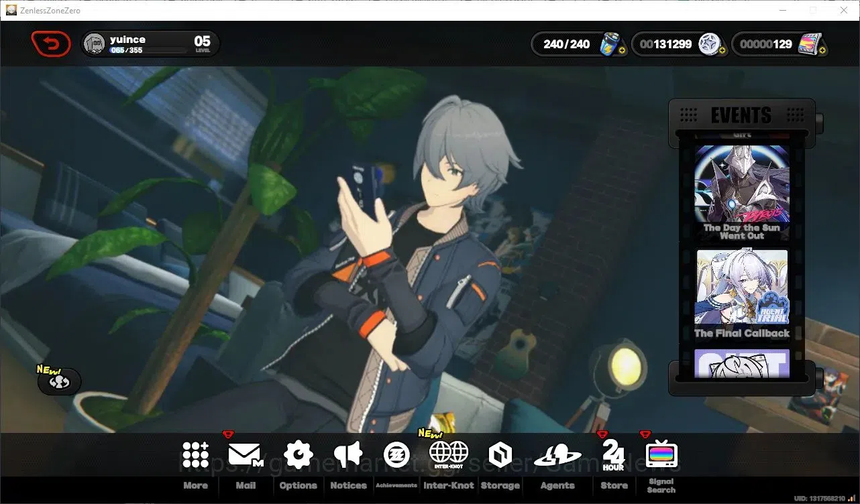
Task: Add battery charge with plus icon
Action: tap(622, 50)
